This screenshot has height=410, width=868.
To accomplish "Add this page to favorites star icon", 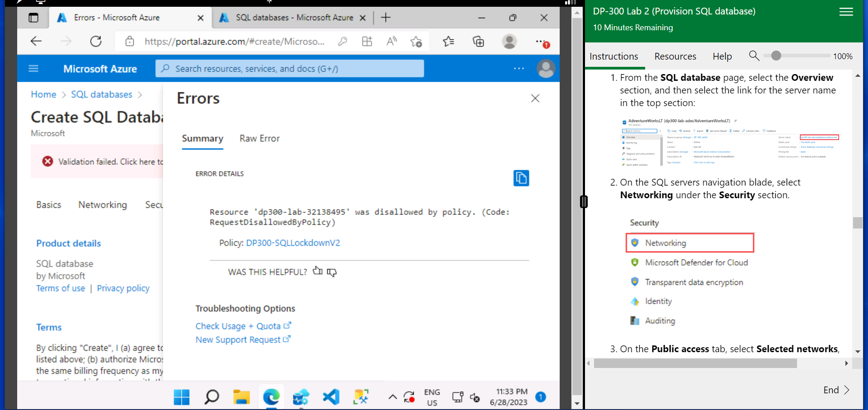I will pyautogui.click(x=416, y=42).
